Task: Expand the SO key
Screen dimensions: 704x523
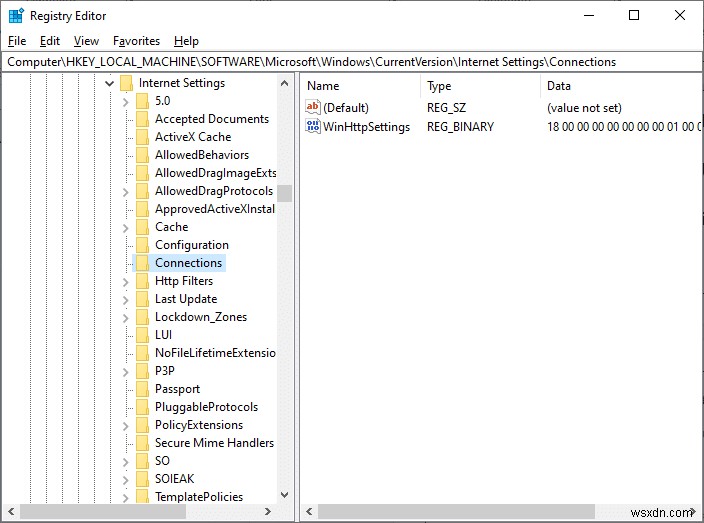Action: tap(126, 461)
